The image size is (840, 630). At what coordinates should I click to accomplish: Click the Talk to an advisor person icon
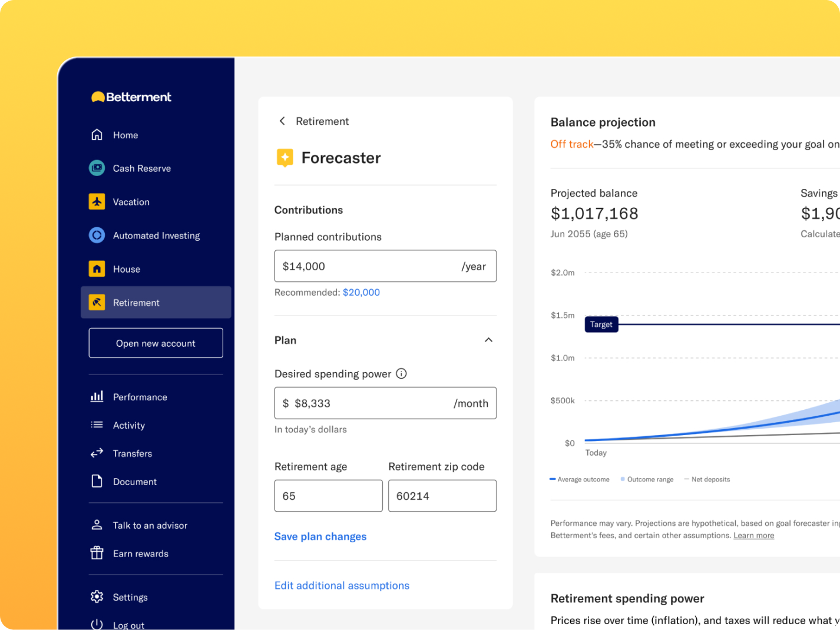coord(97,525)
